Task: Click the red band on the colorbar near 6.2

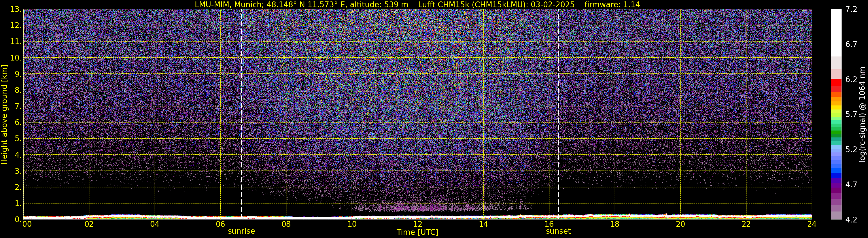Action: pos(836,82)
